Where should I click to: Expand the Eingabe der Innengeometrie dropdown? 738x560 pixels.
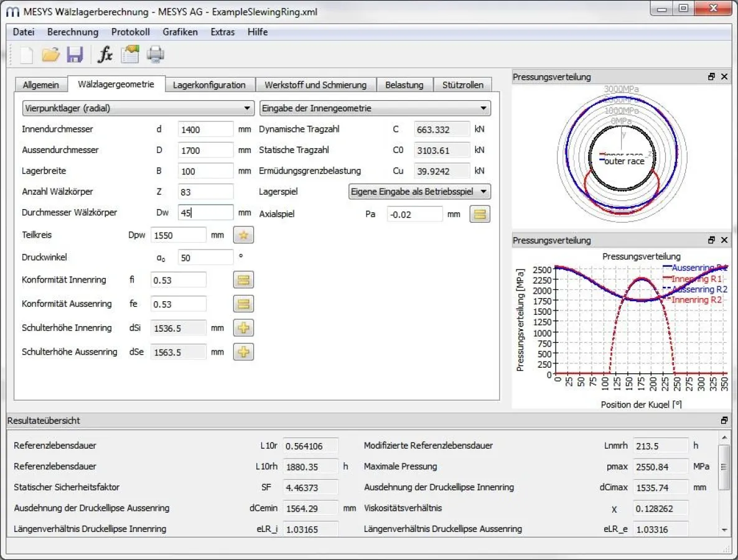(375, 108)
